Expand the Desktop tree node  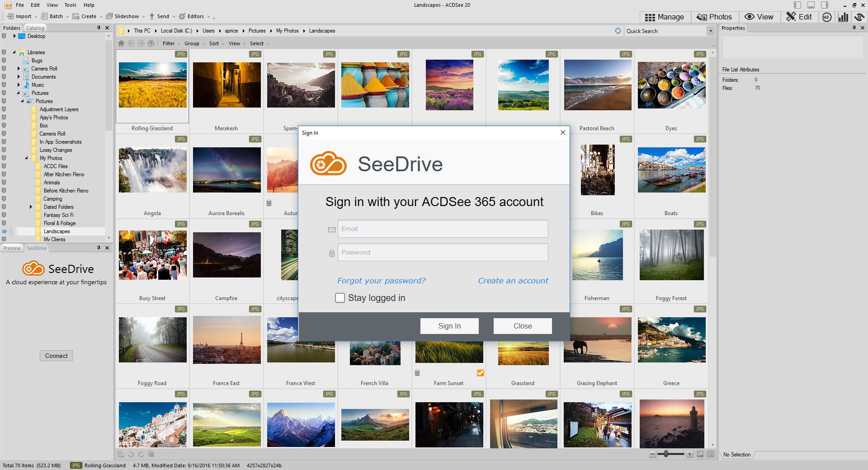pos(14,36)
